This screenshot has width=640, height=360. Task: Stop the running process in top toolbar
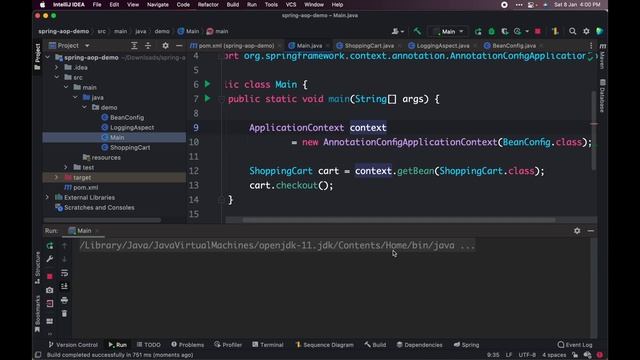[538, 31]
